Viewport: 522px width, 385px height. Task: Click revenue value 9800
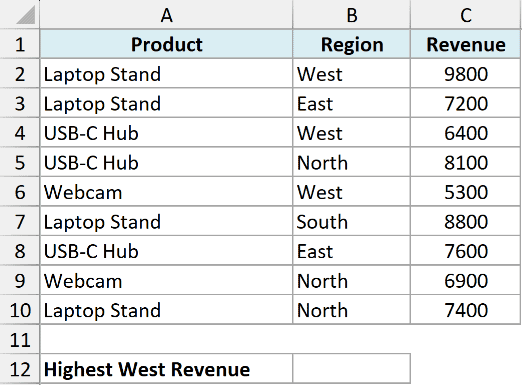[466, 74]
